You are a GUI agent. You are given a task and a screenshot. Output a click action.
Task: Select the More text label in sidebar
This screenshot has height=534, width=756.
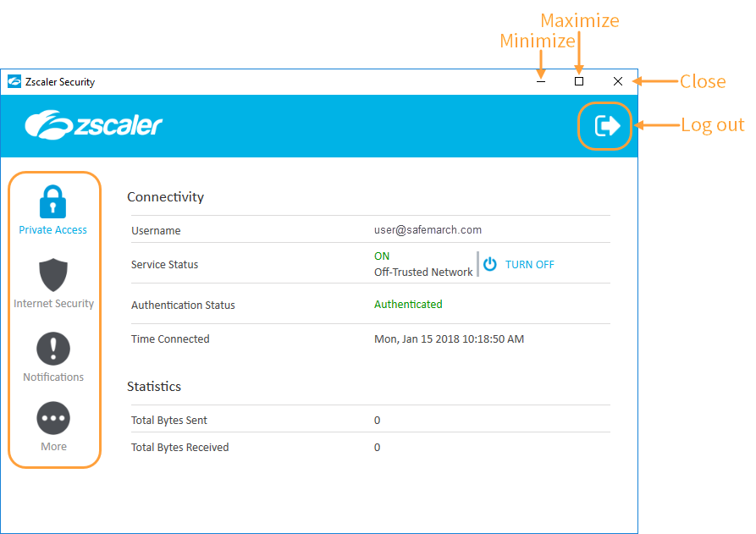(54, 447)
